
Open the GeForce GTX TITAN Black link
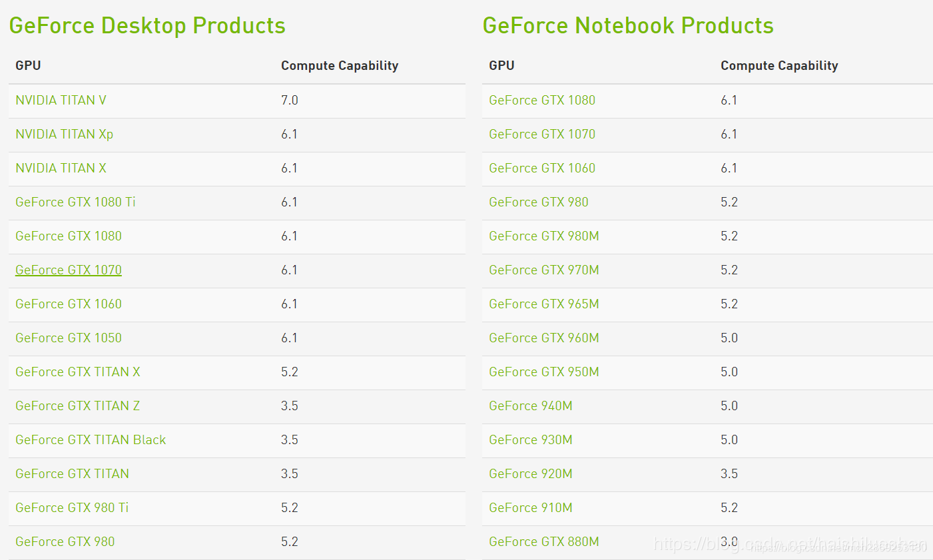(x=91, y=440)
